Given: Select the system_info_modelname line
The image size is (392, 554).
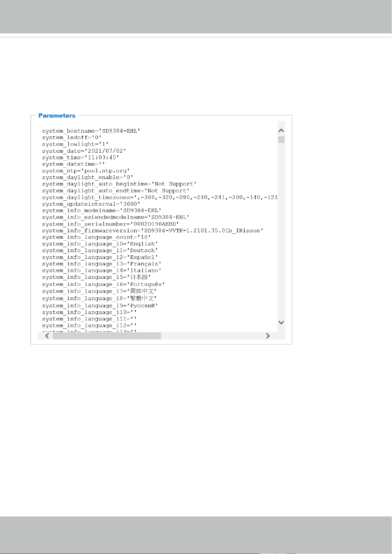Looking at the screenshot, I should pos(102,210).
